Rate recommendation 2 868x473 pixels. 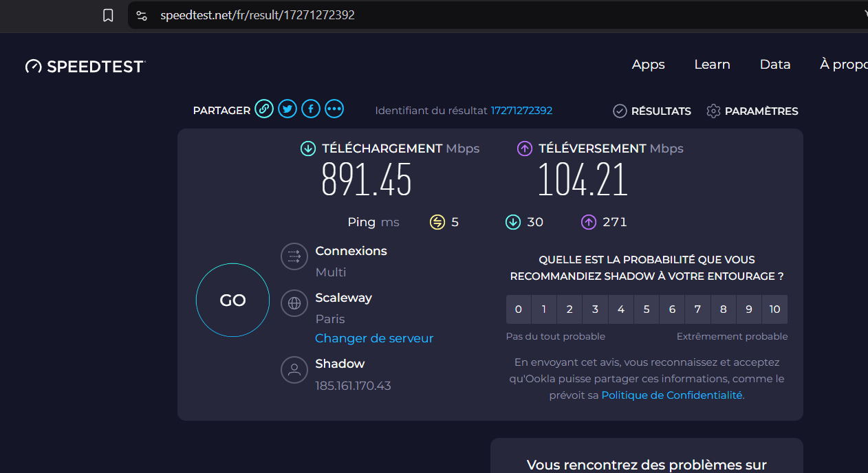click(x=569, y=309)
